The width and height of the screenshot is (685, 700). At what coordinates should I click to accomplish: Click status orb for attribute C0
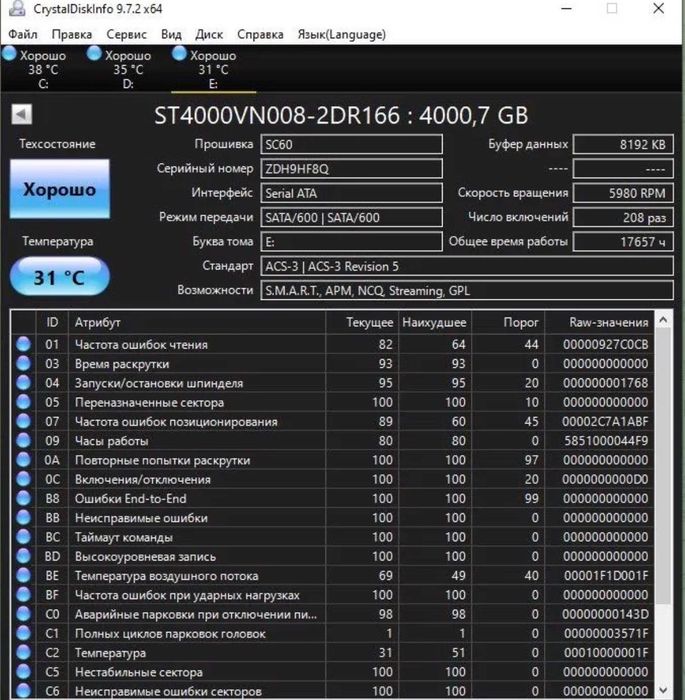23,614
